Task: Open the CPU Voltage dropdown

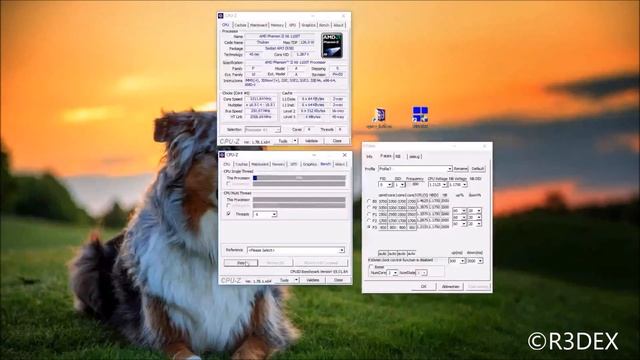Action: (438, 185)
